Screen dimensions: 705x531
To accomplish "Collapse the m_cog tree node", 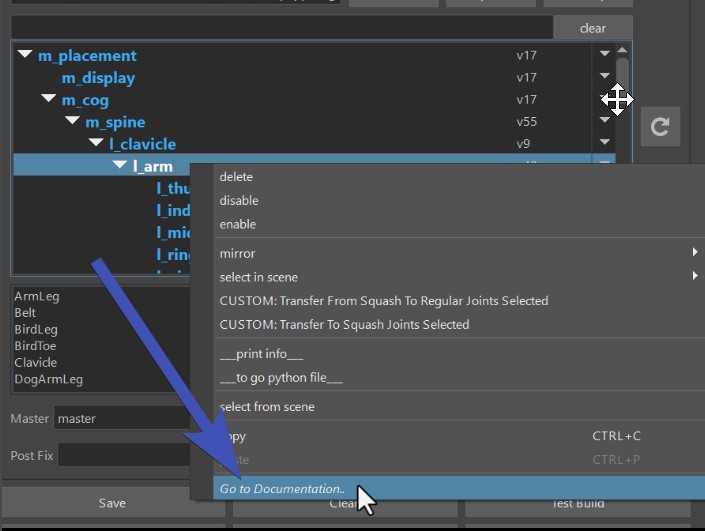I will [x=49, y=99].
